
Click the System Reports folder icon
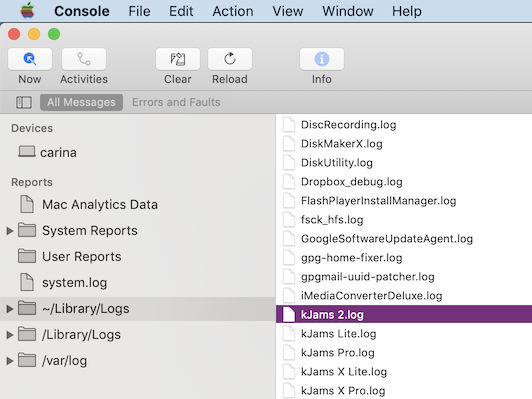[x=27, y=230]
